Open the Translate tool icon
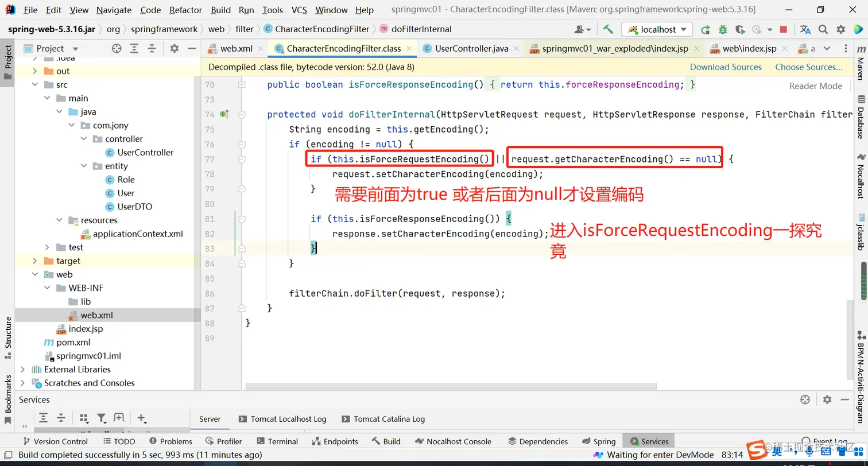Image resolution: width=868 pixels, height=466 pixels. [805, 29]
